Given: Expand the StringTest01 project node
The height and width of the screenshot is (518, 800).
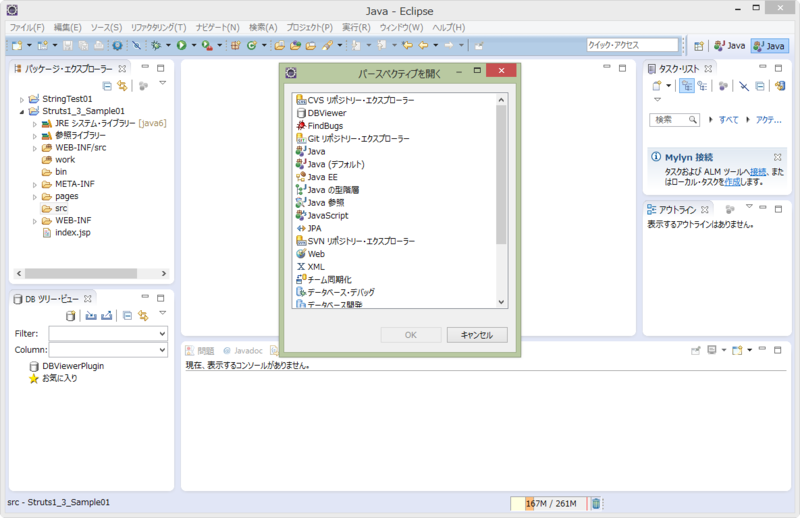Looking at the screenshot, I should 21,100.
